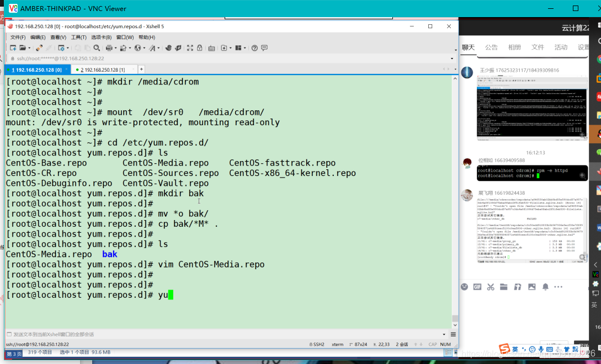Open the 窗口(W) menu
Image resolution: width=601 pixels, height=364 pixels.
pos(125,37)
